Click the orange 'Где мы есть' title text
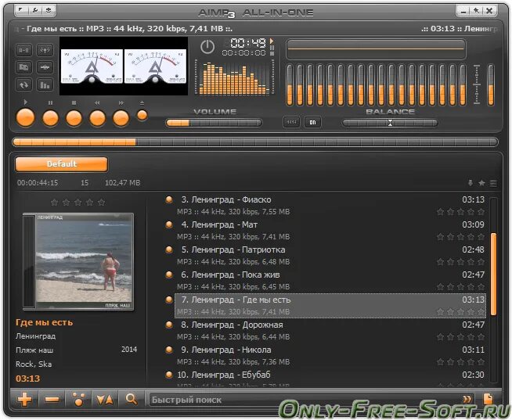Image resolution: width=512 pixels, height=420 pixels. click(45, 322)
